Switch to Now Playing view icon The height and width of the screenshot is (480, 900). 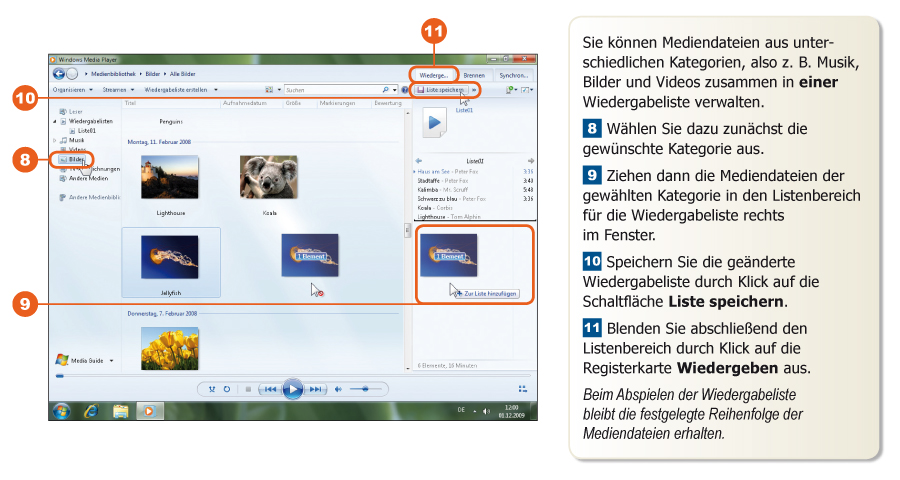[522, 389]
